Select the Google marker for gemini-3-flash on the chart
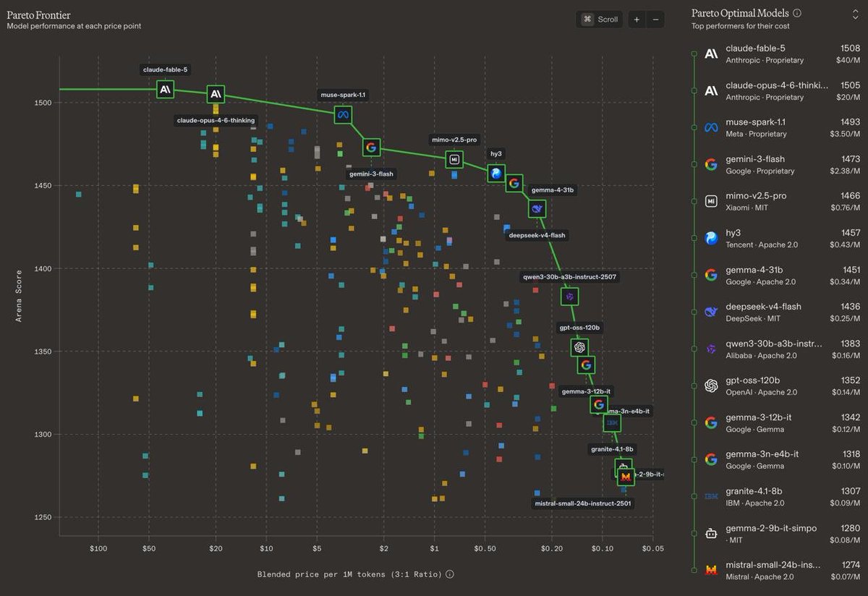Screen dimensions: 868x596 click(x=371, y=148)
